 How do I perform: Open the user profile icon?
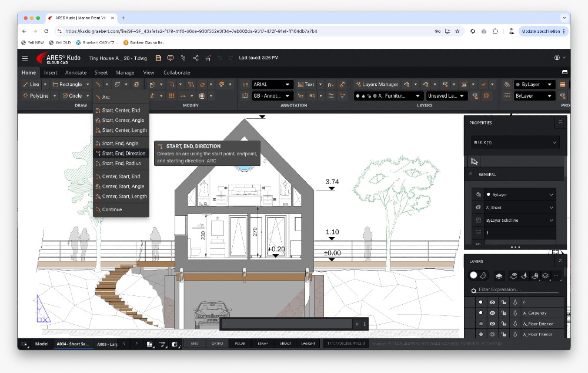pos(557,58)
